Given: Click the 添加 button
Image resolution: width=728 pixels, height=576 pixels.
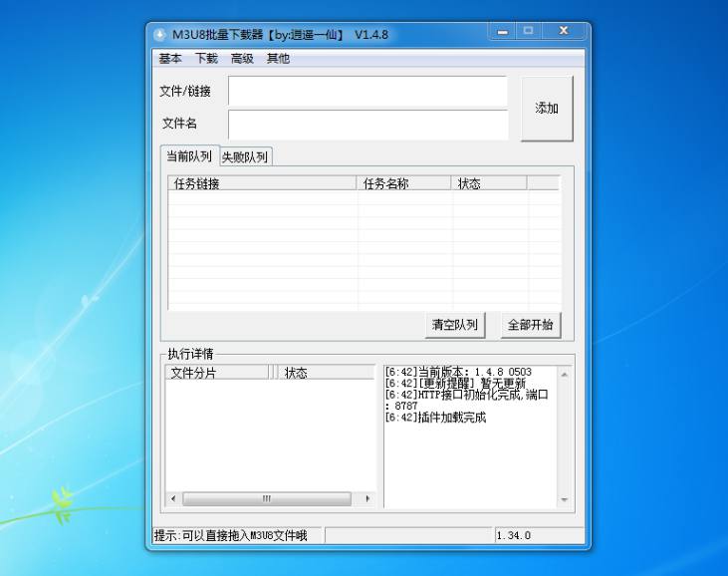Looking at the screenshot, I should tap(547, 109).
